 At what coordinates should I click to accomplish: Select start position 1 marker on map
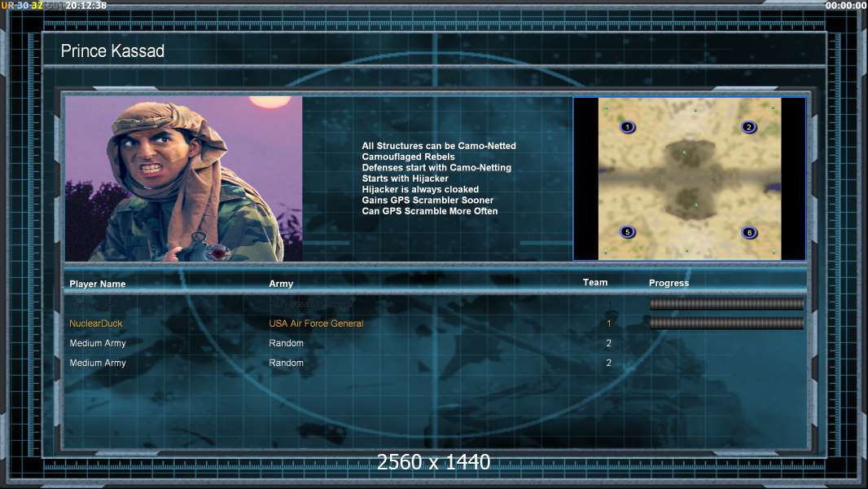(627, 127)
